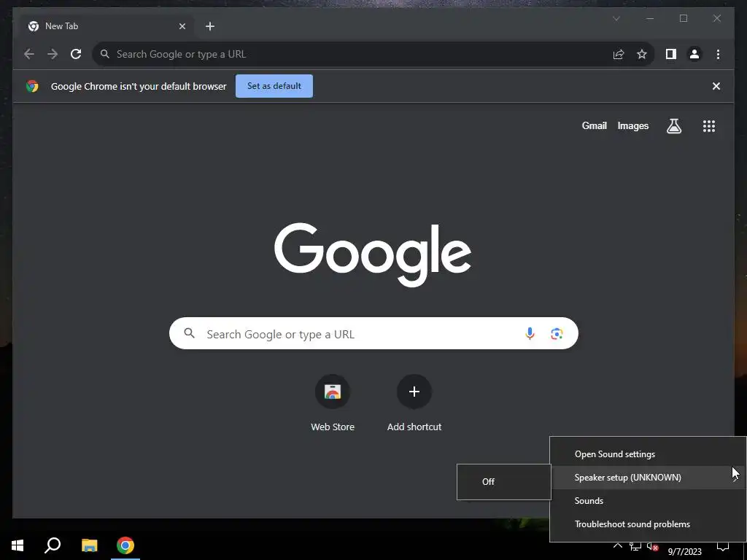This screenshot has width=747, height=560.
Task: Open the Gmail link
Action: [594, 125]
